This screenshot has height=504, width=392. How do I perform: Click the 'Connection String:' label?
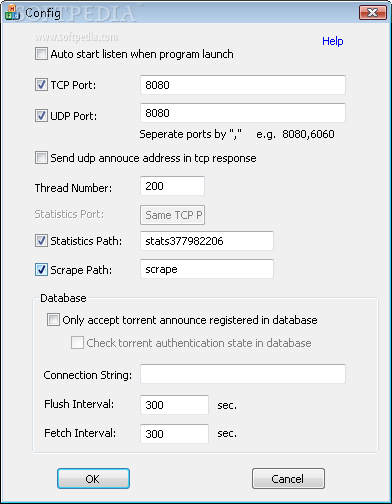(88, 375)
